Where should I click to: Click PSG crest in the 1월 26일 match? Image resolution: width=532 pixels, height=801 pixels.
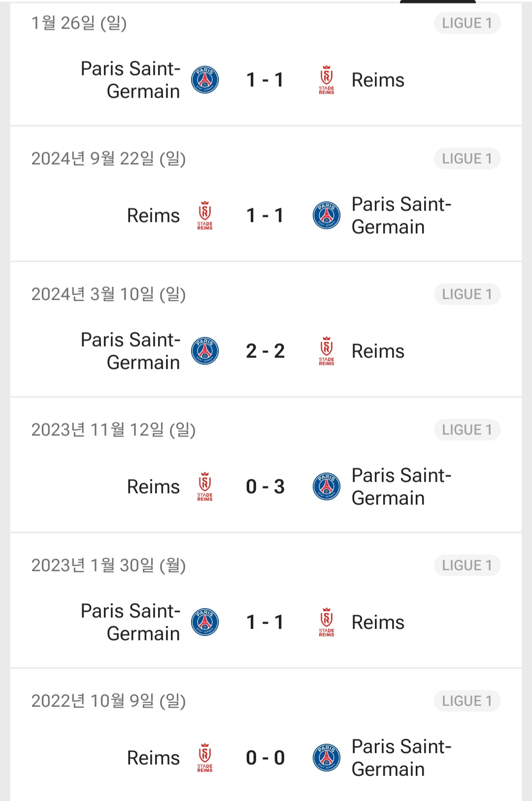pyautogui.click(x=205, y=80)
